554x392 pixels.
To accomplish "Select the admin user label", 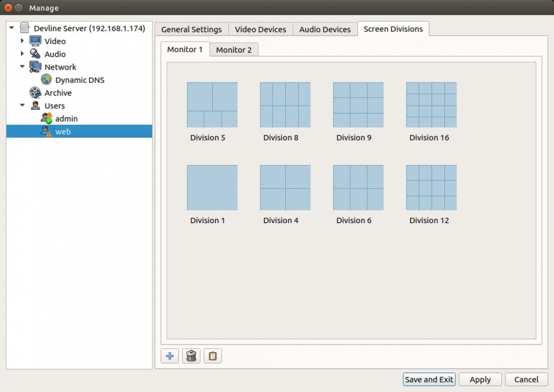I will (x=66, y=118).
